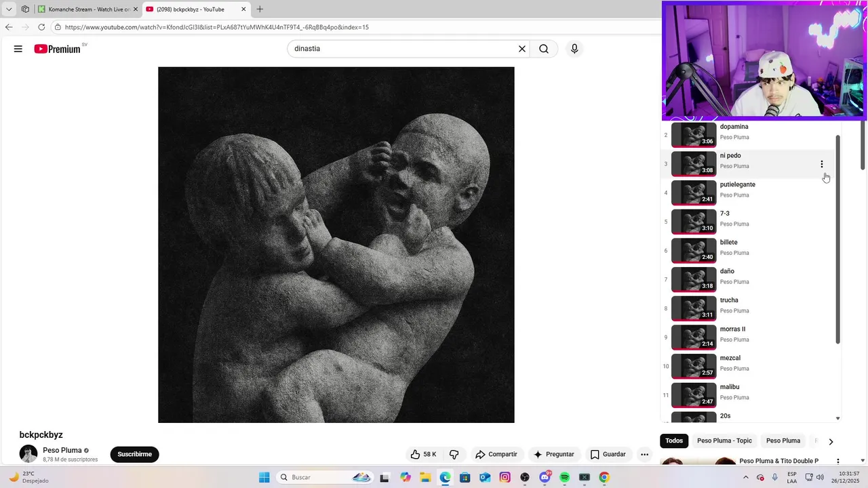Dislike the bckpckbyz video

click(454, 454)
